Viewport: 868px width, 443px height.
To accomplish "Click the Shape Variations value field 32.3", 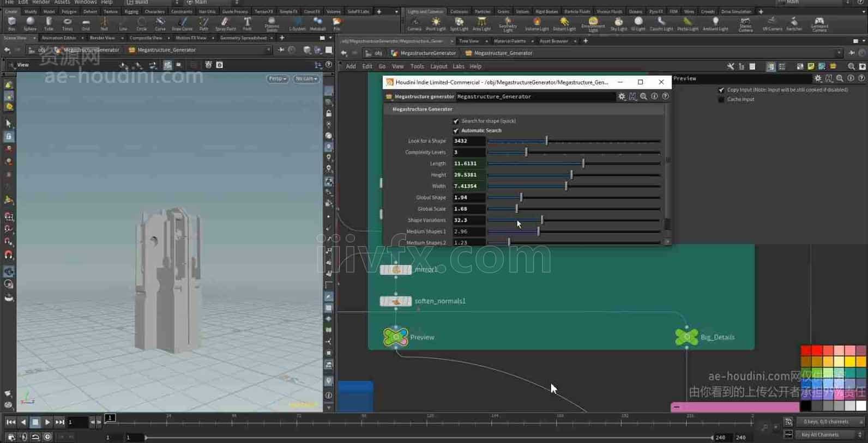I will pos(468,220).
